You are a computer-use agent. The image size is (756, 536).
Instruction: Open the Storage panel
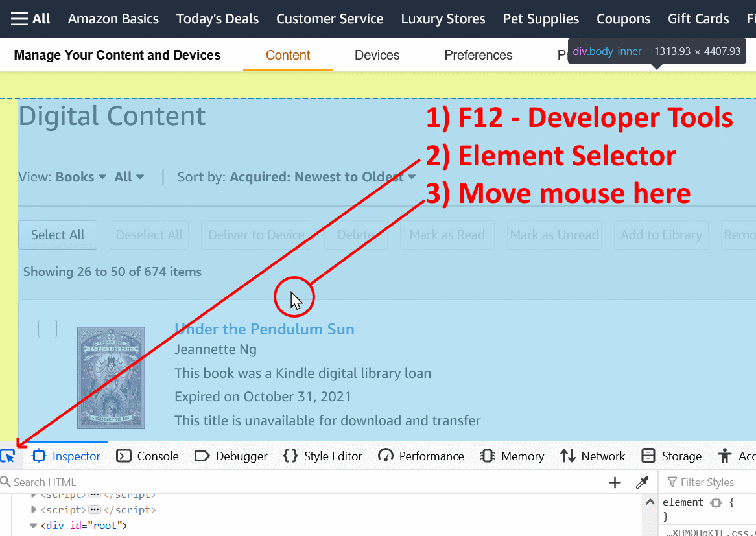click(671, 456)
